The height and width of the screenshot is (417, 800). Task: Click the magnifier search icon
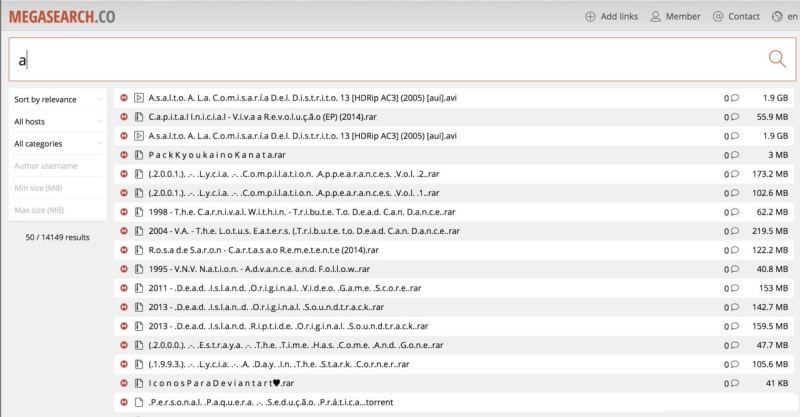pos(777,59)
